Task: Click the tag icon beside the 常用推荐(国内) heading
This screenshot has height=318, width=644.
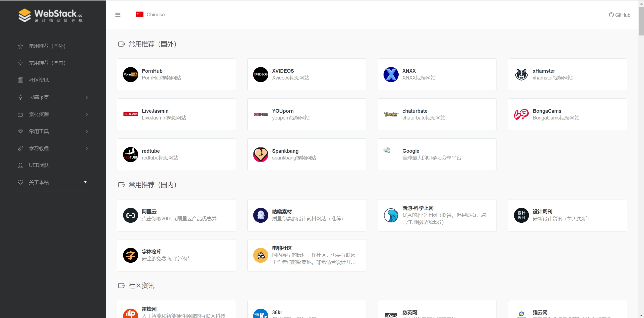Action: (x=122, y=185)
